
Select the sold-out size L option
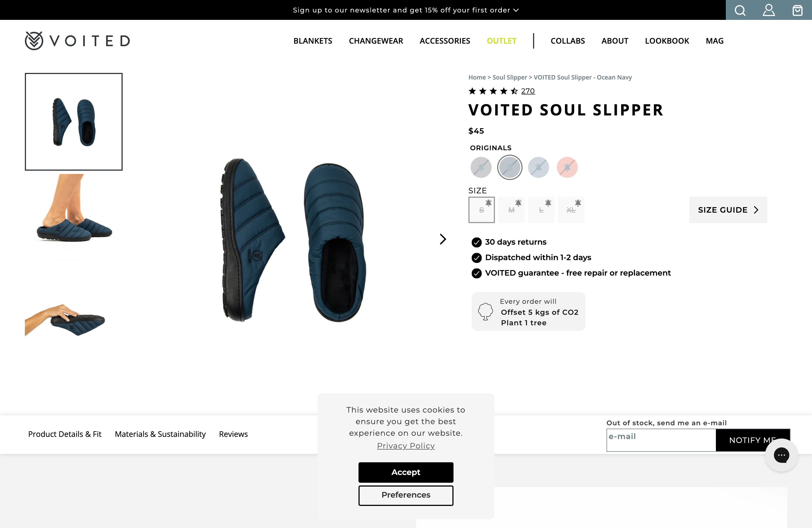(x=541, y=210)
